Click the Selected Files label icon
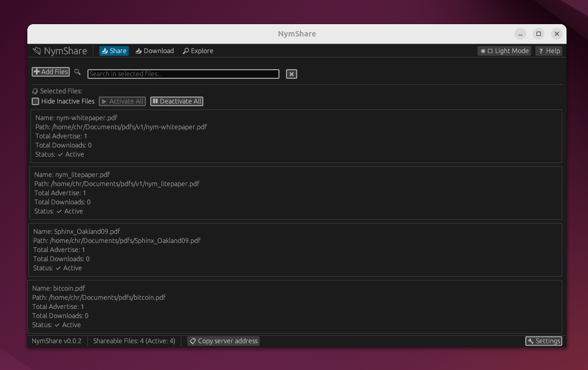This screenshot has width=588, height=370. coord(35,91)
